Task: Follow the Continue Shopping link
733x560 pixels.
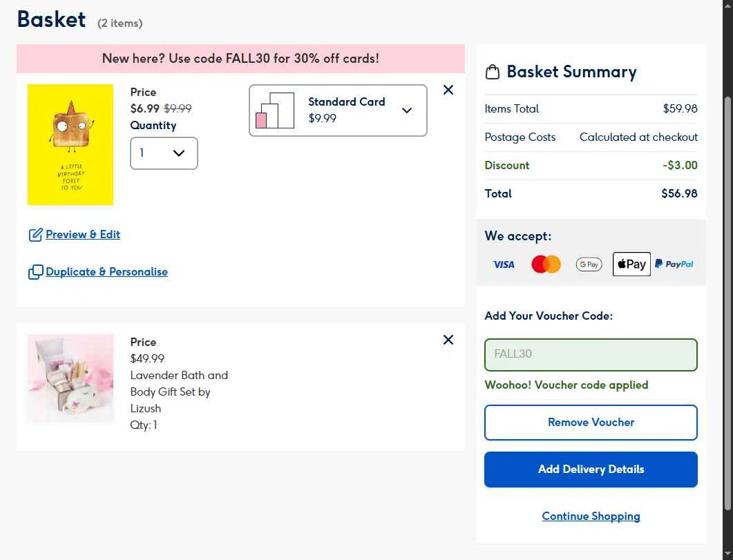Action: 591,516
